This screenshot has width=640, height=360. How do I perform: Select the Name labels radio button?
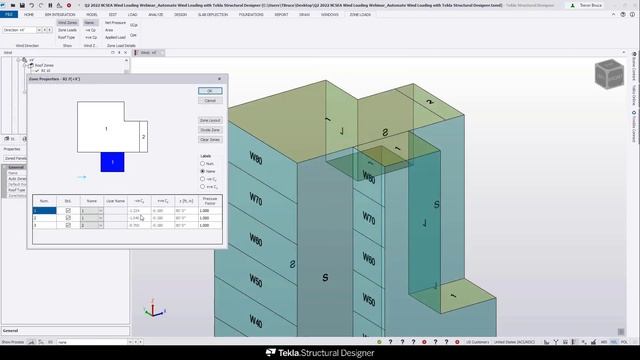click(202, 171)
